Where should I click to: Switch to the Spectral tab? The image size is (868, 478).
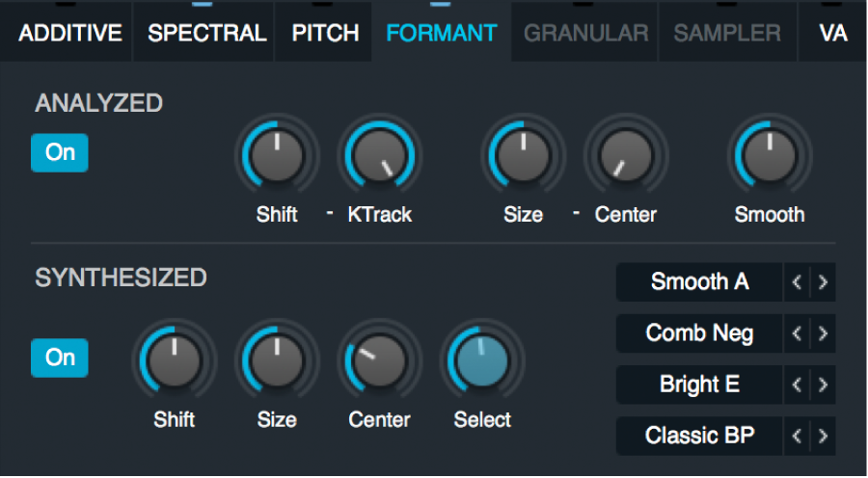206,33
